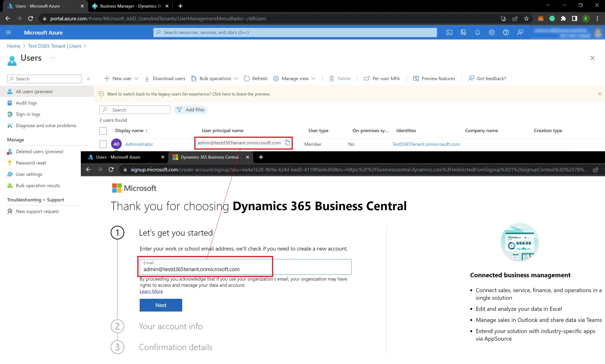
Task: Check the Administrator row checkbox
Action: click(x=103, y=144)
